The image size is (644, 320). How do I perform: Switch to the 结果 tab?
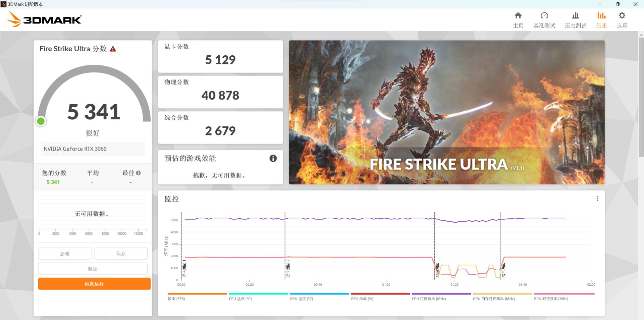(x=601, y=25)
